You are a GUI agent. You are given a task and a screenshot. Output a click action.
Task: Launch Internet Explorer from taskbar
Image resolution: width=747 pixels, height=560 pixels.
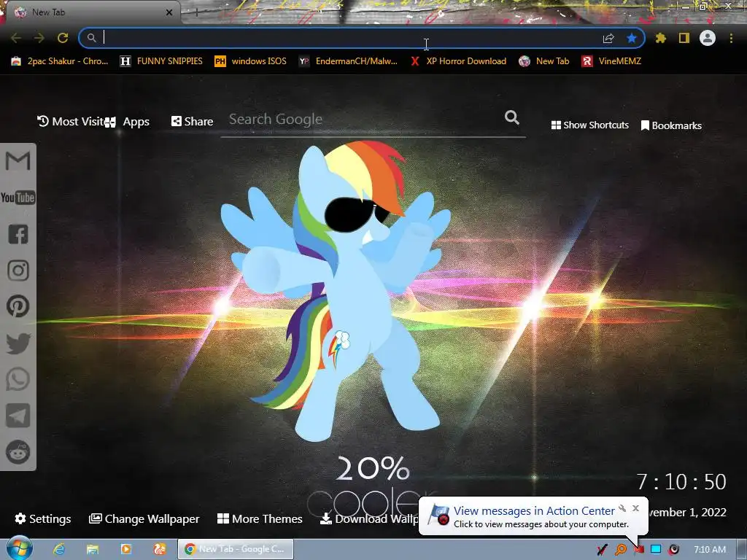[58, 549]
